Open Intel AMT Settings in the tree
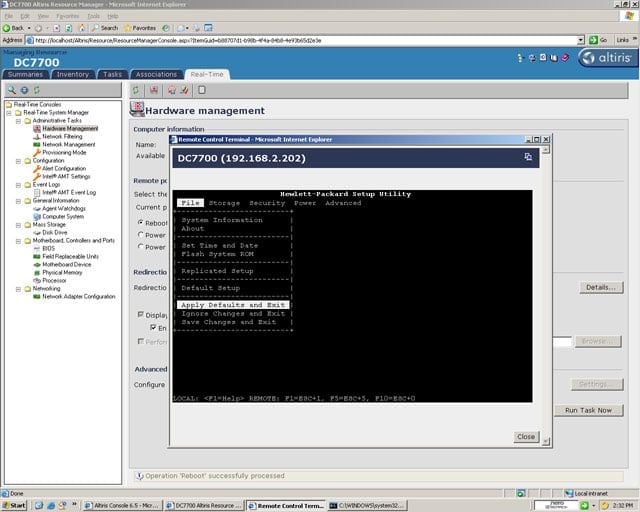 [66, 176]
